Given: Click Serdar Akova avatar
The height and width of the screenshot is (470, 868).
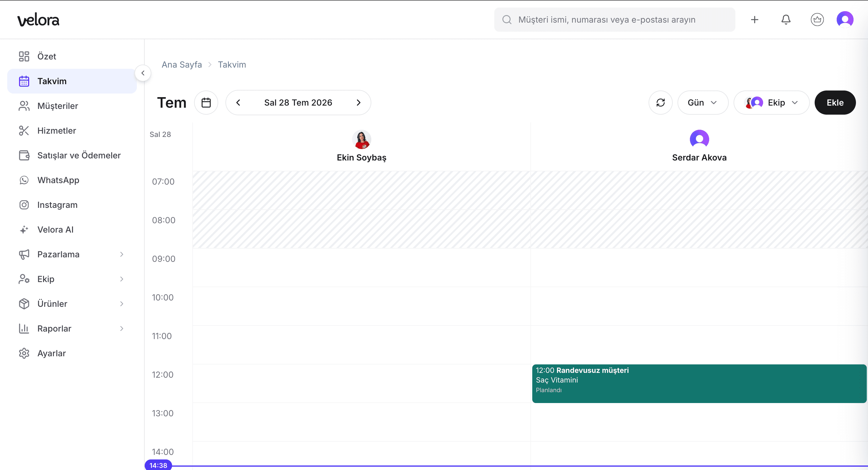Looking at the screenshot, I should click(699, 139).
